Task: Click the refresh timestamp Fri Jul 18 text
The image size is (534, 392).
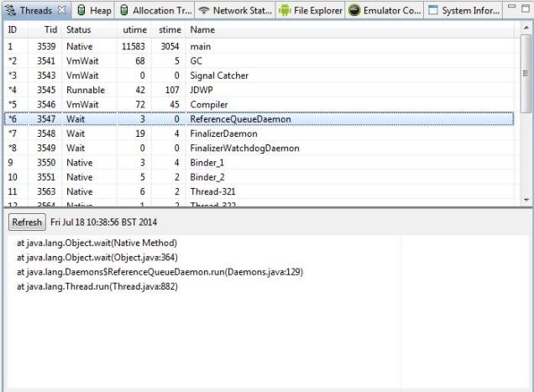Action: 103,222
